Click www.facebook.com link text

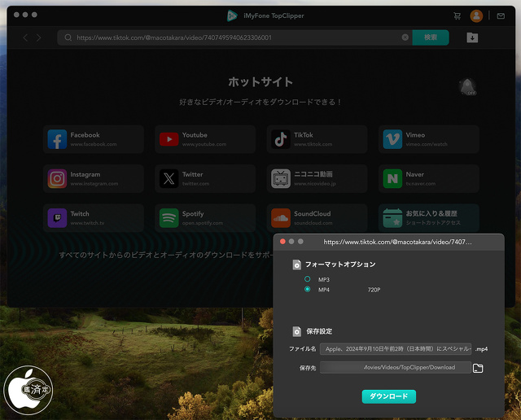pos(94,144)
